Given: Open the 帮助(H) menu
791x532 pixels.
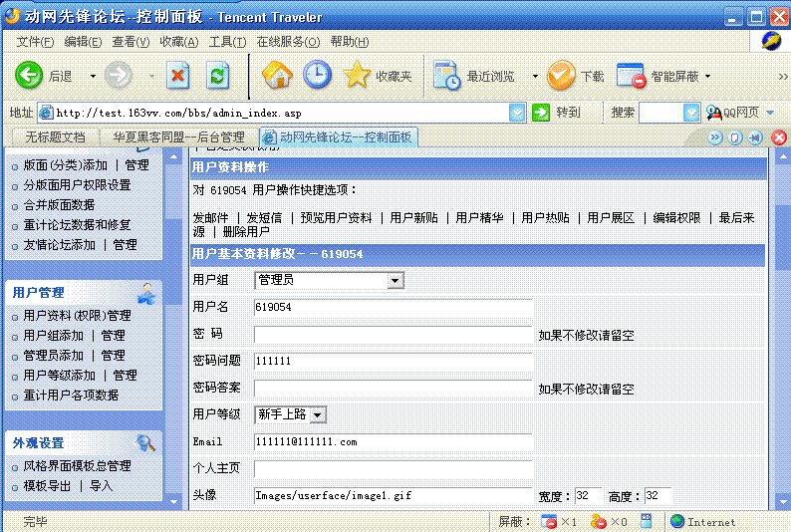Looking at the screenshot, I should 350,42.
